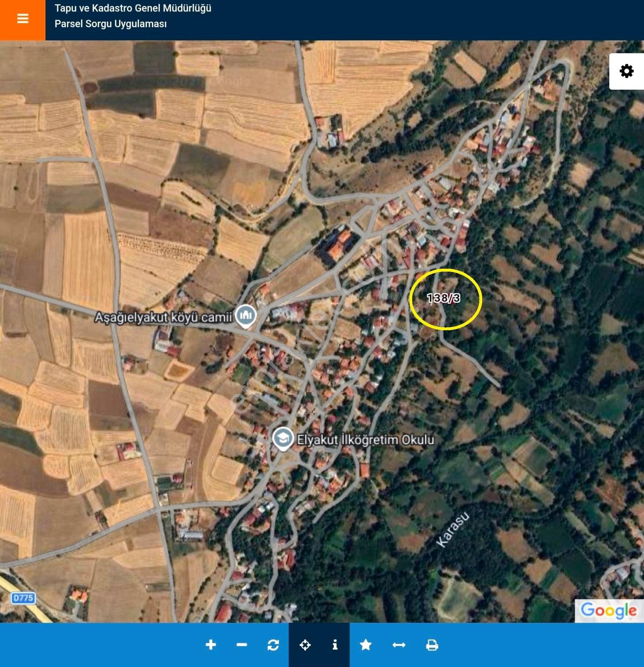The image size is (644, 667).
Task: Open favorites star icon
Action: click(366, 645)
